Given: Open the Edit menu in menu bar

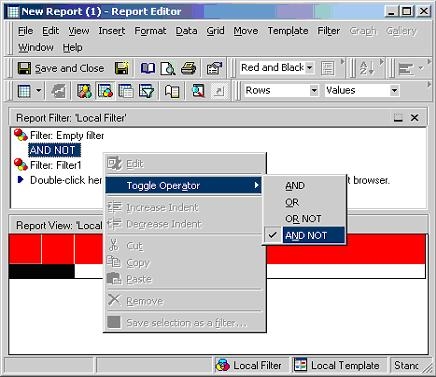Looking at the screenshot, I should 50,31.
